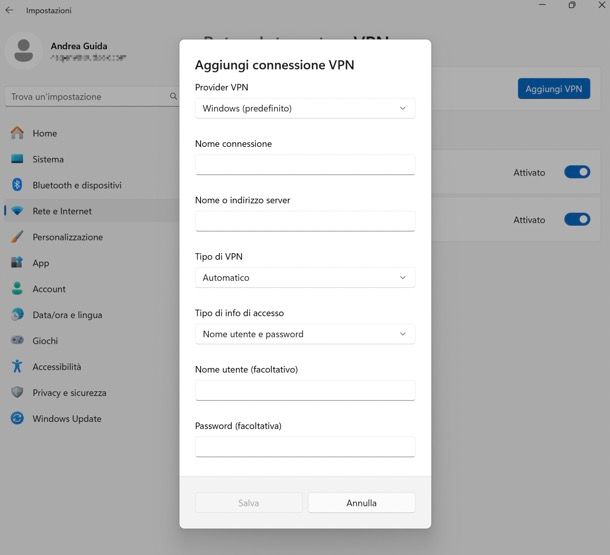Image resolution: width=610 pixels, height=555 pixels.
Task: Toggle off the first Attivato switch
Action: [577, 172]
